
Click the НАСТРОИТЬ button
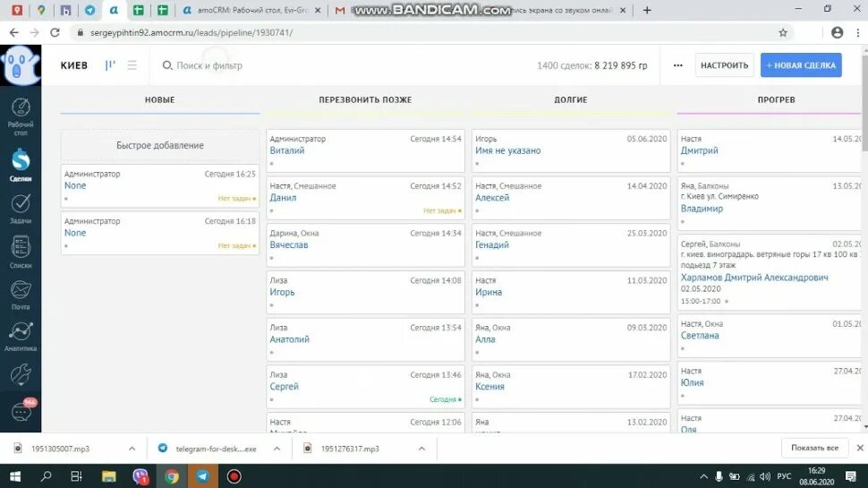click(724, 65)
